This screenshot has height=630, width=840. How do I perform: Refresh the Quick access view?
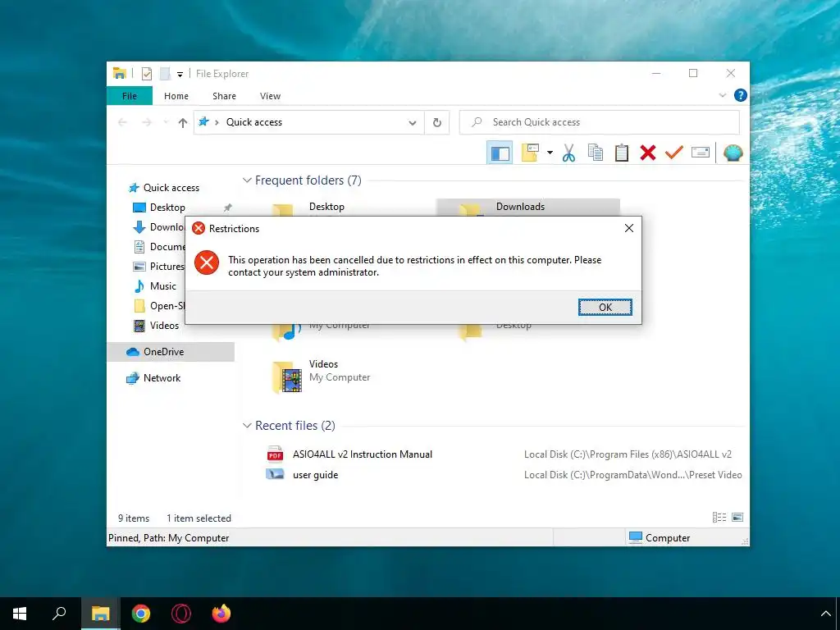[x=437, y=123]
